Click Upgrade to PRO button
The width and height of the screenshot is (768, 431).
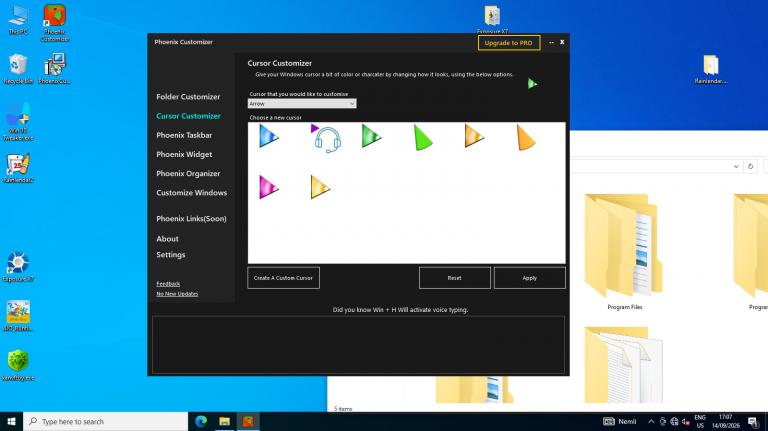pos(508,43)
